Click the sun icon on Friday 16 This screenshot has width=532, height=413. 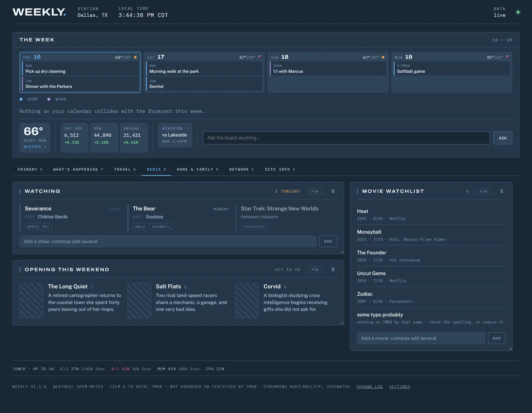coord(135,57)
